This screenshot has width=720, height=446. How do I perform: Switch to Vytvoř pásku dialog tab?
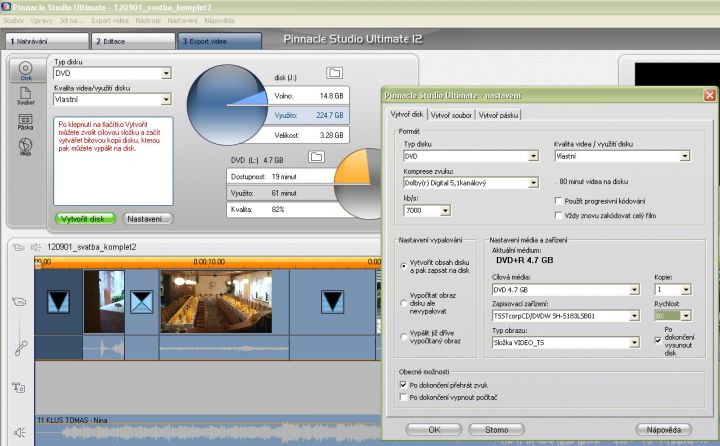(x=498, y=115)
